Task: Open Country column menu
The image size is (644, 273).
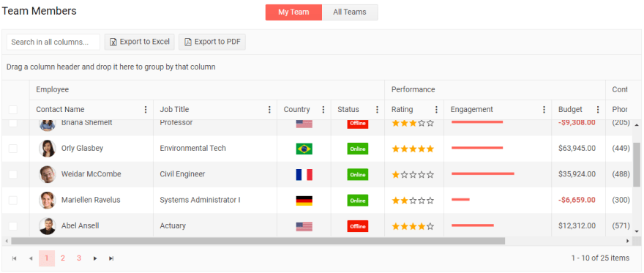Action: tap(323, 110)
